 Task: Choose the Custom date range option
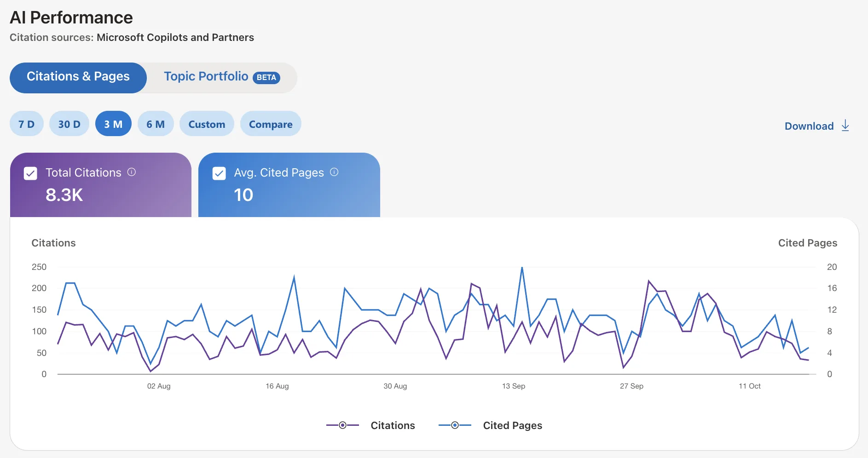[x=207, y=124]
